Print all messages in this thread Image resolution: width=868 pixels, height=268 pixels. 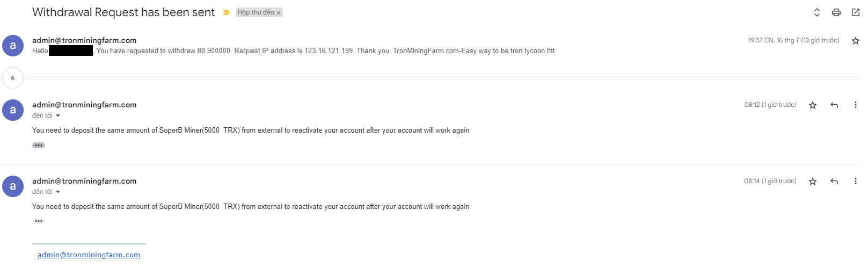coord(836,12)
